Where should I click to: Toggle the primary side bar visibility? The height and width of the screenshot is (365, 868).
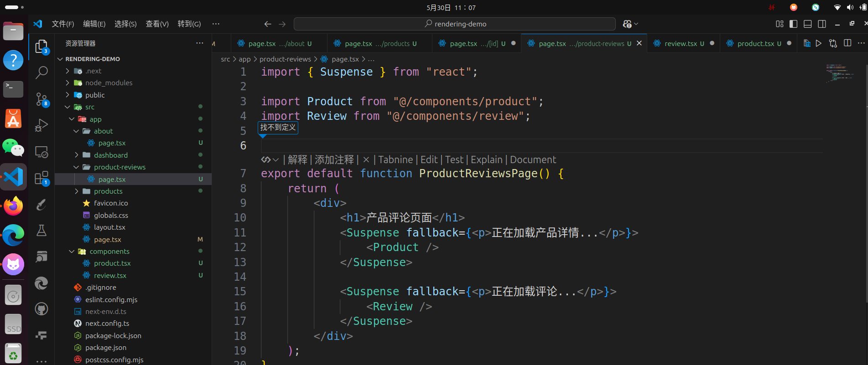coord(794,24)
